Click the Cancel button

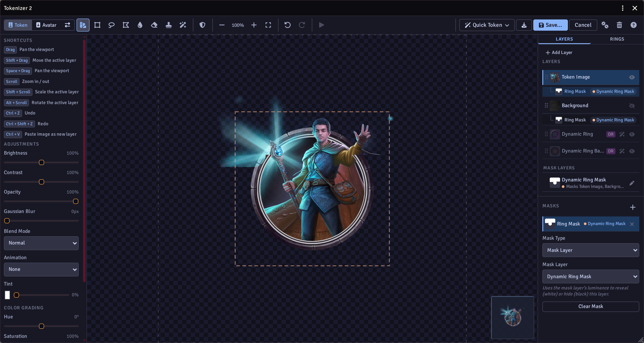click(583, 25)
